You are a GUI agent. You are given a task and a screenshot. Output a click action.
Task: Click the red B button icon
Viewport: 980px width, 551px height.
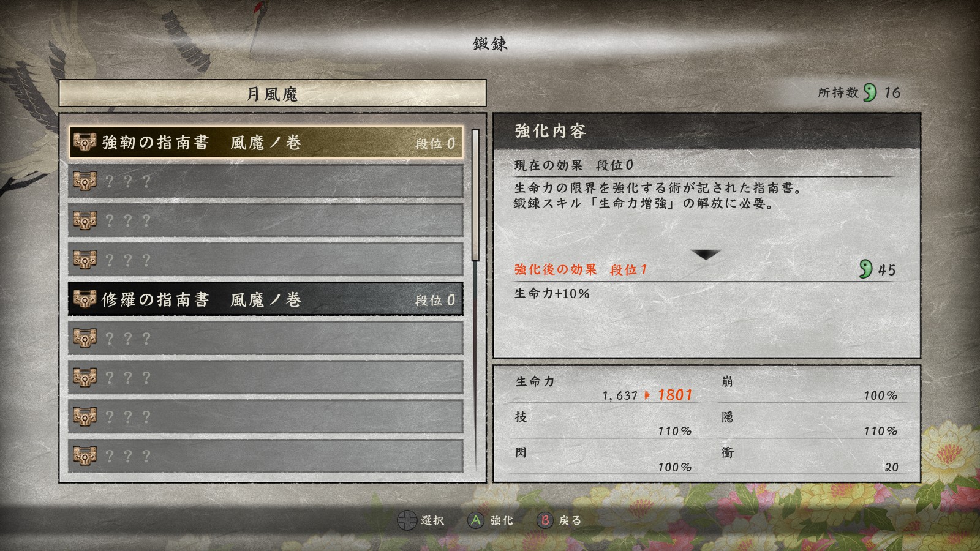[x=545, y=520]
